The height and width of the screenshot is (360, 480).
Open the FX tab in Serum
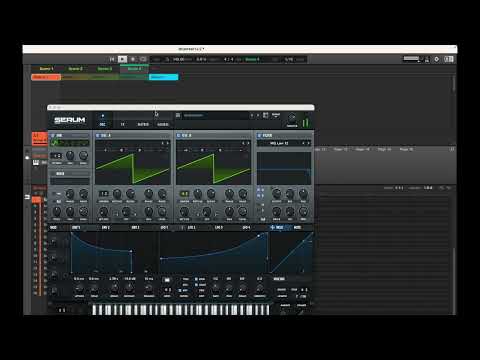click(x=123, y=124)
